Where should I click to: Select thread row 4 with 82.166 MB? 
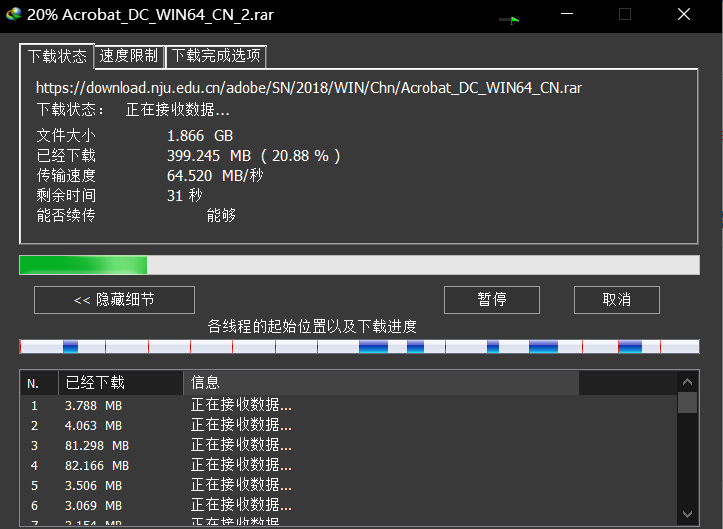pos(349,465)
